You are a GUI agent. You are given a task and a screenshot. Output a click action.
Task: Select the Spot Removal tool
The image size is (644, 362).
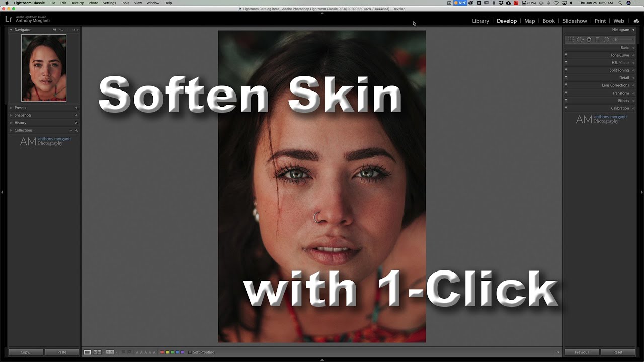coord(580,40)
